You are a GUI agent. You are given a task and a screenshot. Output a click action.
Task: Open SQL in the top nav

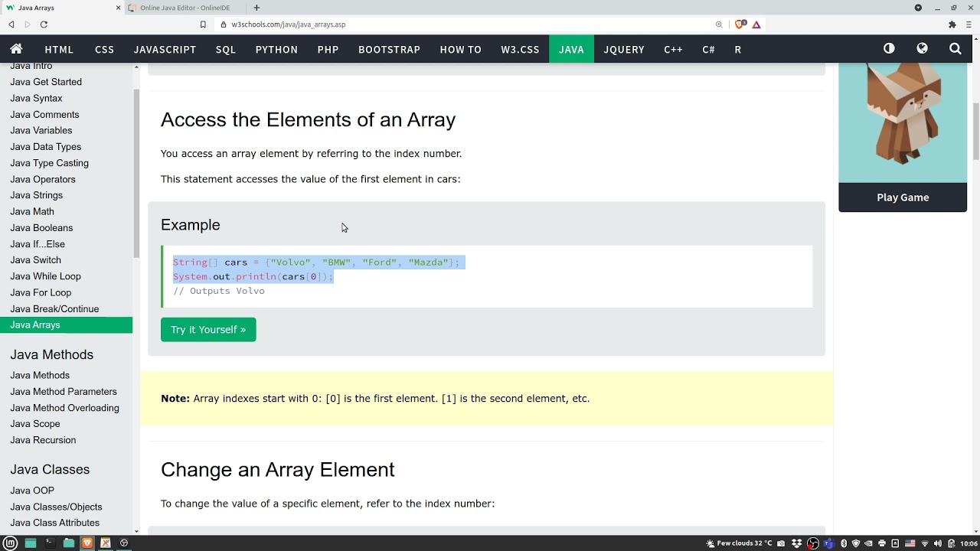226,49
